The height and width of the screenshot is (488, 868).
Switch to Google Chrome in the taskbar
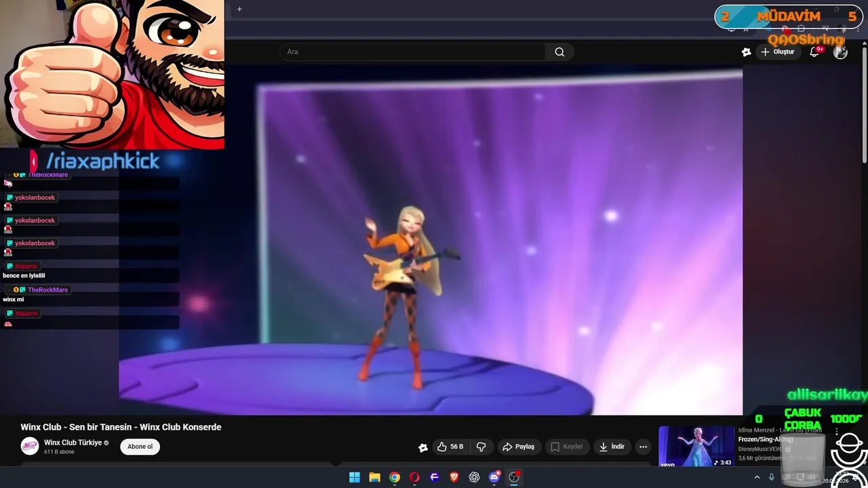point(395,477)
